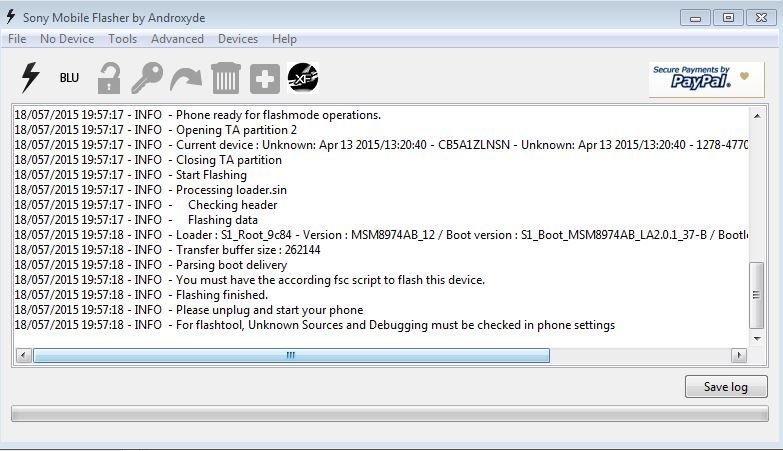783x451 pixels.
Task: Click the 'Checking header' log line
Action: tap(145, 205)
